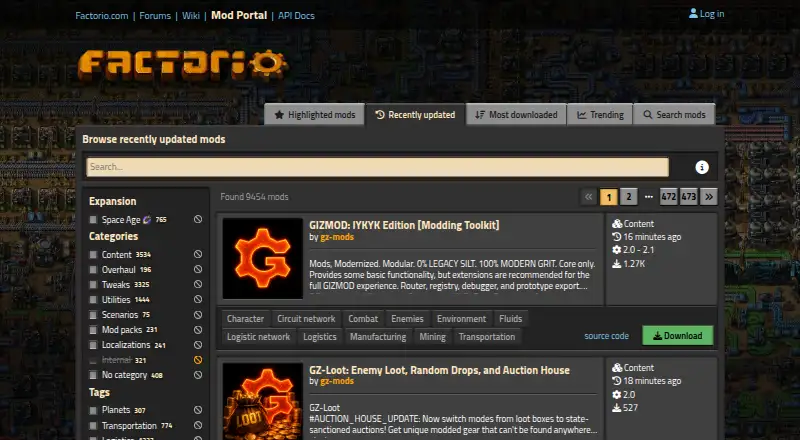Switch to Recently updated tab
Viewport: 800px width, 440px height.
[x=415, y=115]
